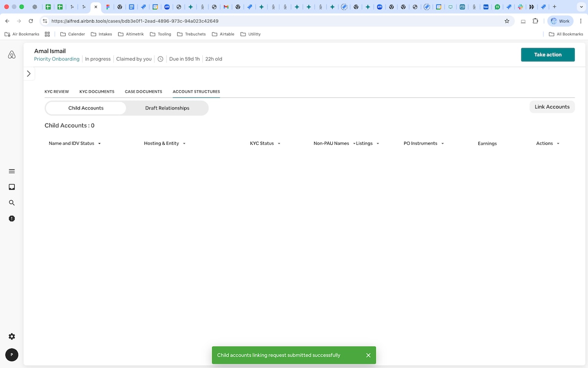588x368 pixels.
Task: Open the KYC Documents tab
Action: [97, 92]
